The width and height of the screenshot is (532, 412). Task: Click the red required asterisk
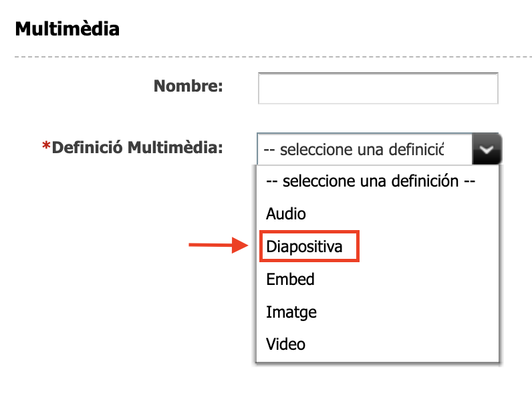pyautogui.click(x=46, y=147)
